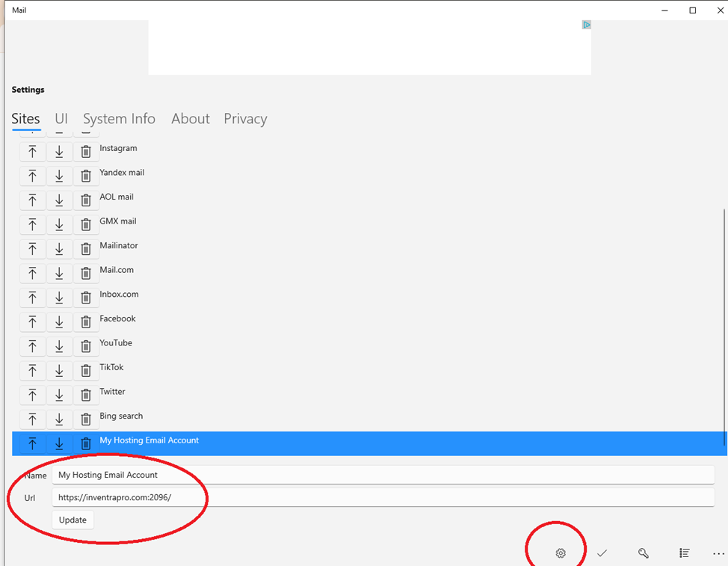
Task: Delete the Yandex mail entry
Action: click(x=86, y=176)
